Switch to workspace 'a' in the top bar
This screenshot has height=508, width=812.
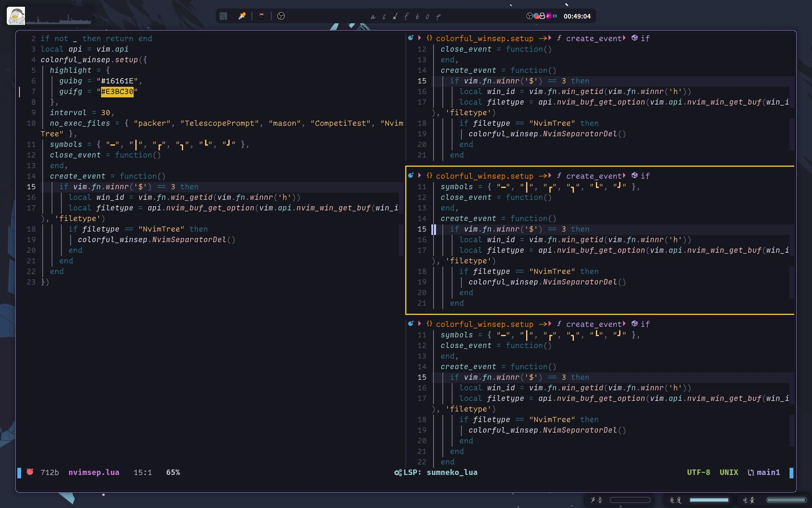point(373,17)
